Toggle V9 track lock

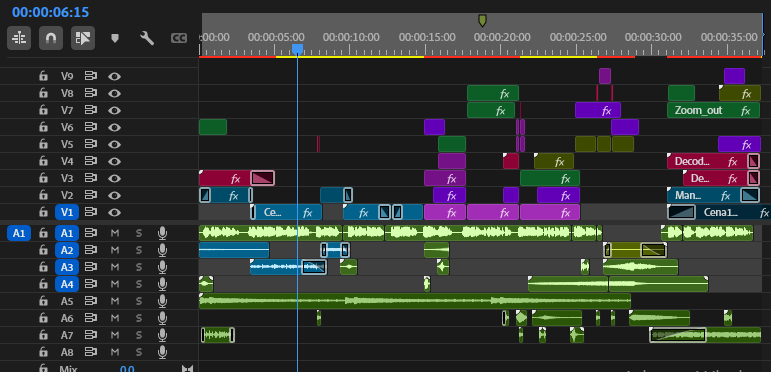pyautogui.click(x=43, y=76)
